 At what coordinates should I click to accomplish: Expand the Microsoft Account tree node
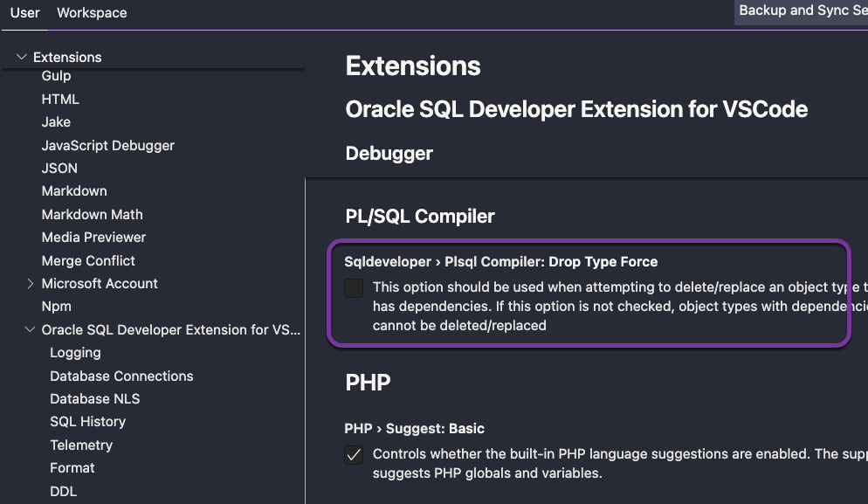click(31, 284)
